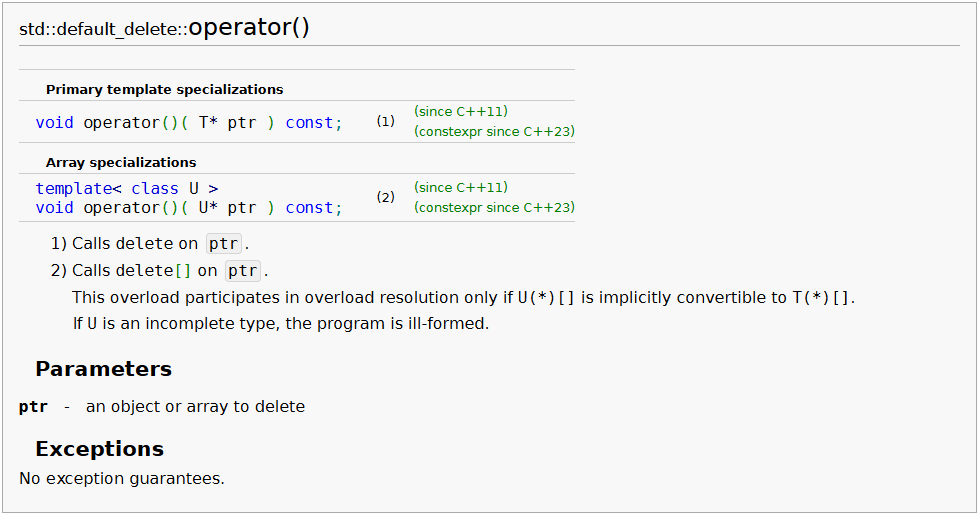Click the (since C++11) label for overload (2)
Image resolution: width=979 pixels, height=515 pixels.
pos(461,187)
